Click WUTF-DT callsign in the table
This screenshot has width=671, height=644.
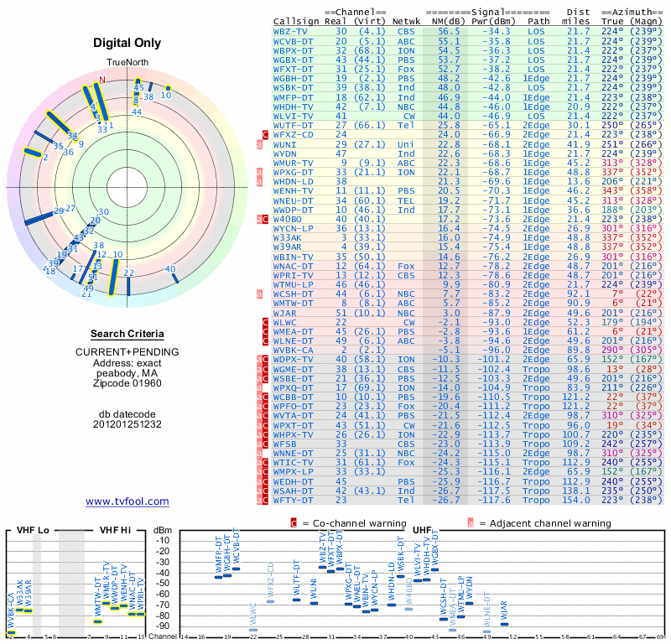293,126
